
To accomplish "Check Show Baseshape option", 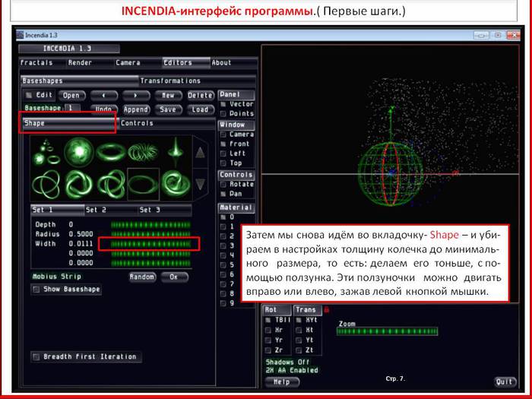I will [36, 290].
